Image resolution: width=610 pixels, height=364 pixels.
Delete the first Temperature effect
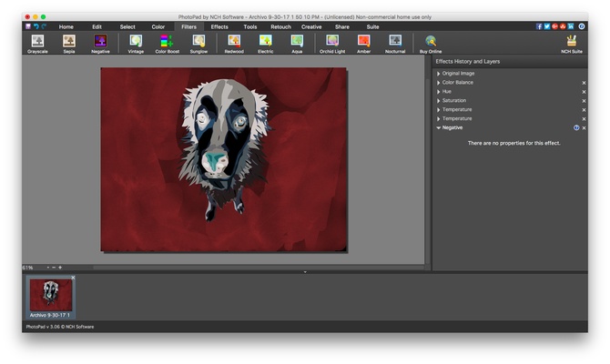[x=584, y=110]
